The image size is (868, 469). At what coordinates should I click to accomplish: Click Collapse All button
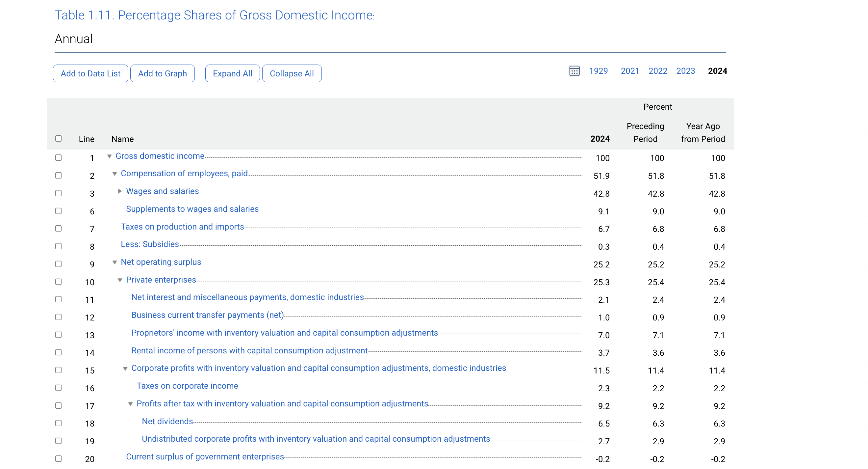click(x=292, y=73)
